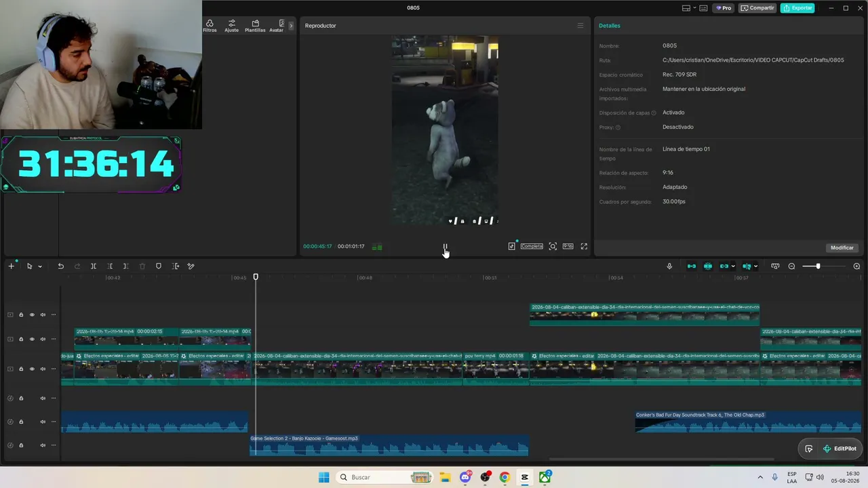
Task: Add a marker with the shield icon
Action: tap(159, 266)
